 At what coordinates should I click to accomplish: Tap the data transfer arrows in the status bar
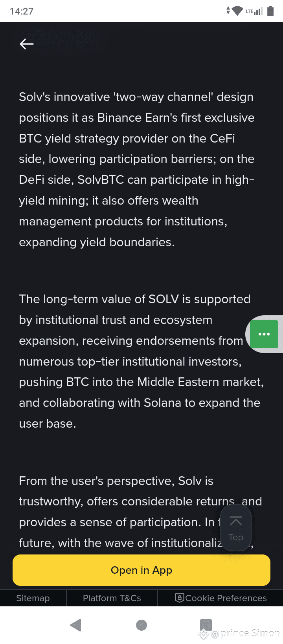[x=228, y=11]
